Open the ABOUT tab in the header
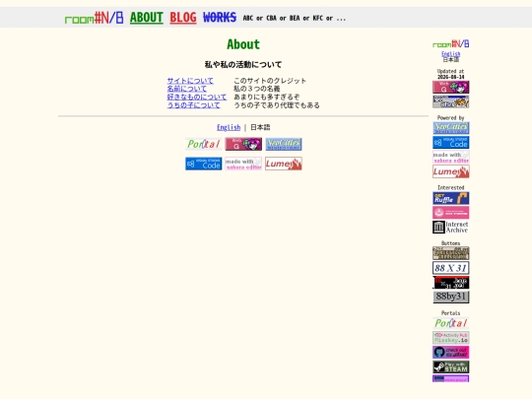 147,18
